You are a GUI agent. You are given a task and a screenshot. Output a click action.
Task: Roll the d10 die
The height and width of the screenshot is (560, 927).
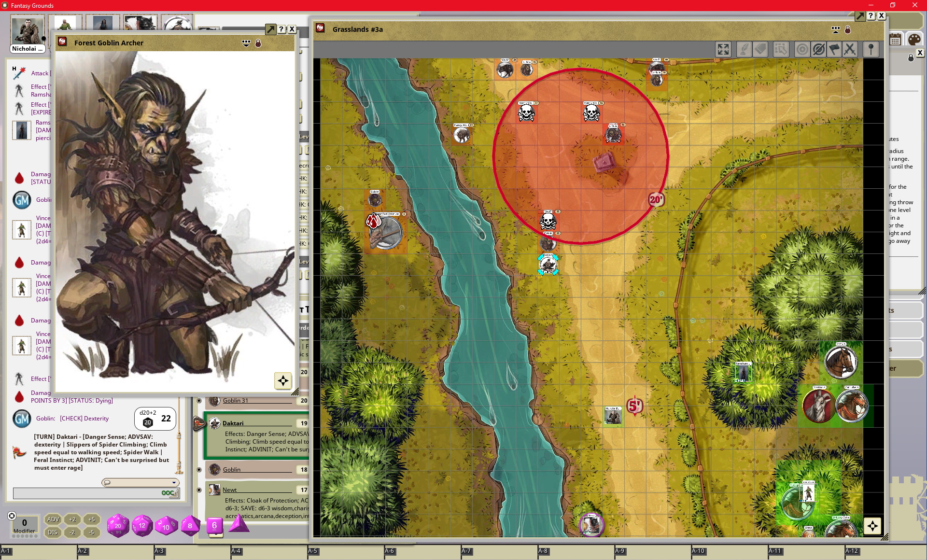pos(166,526)
